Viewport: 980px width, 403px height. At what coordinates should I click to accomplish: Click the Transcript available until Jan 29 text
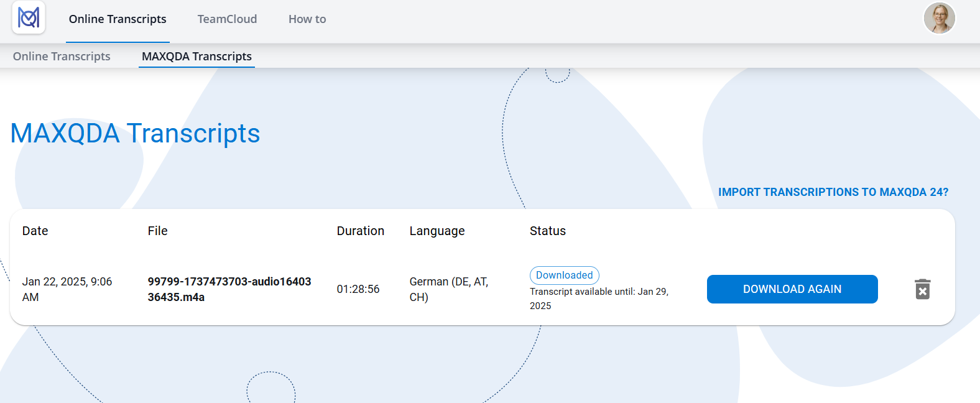(599, 299)
